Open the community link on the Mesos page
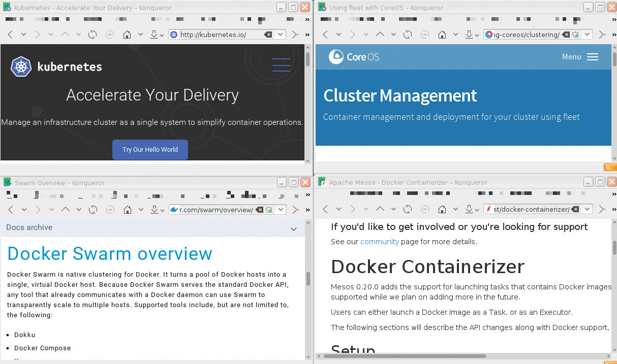 click(380, 242)
